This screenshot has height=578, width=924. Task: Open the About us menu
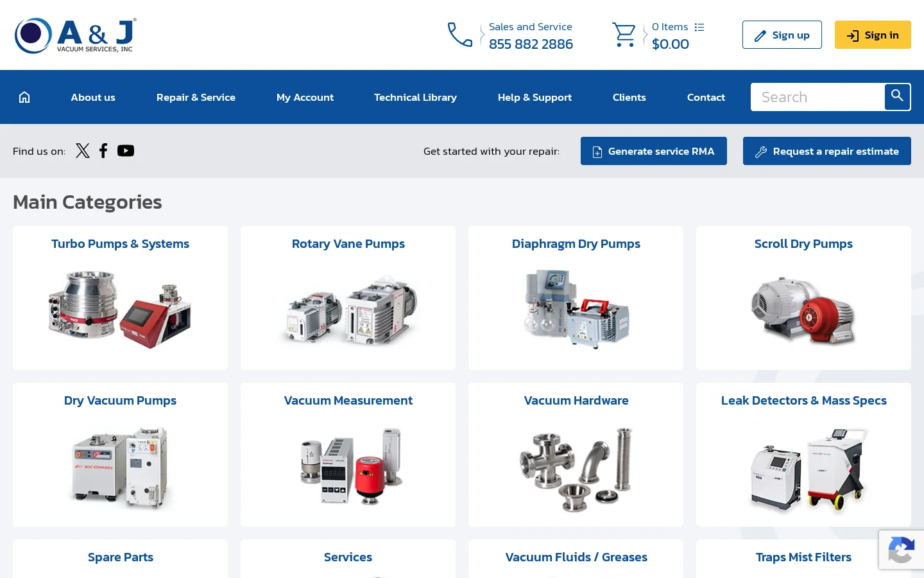click(93, 97)
